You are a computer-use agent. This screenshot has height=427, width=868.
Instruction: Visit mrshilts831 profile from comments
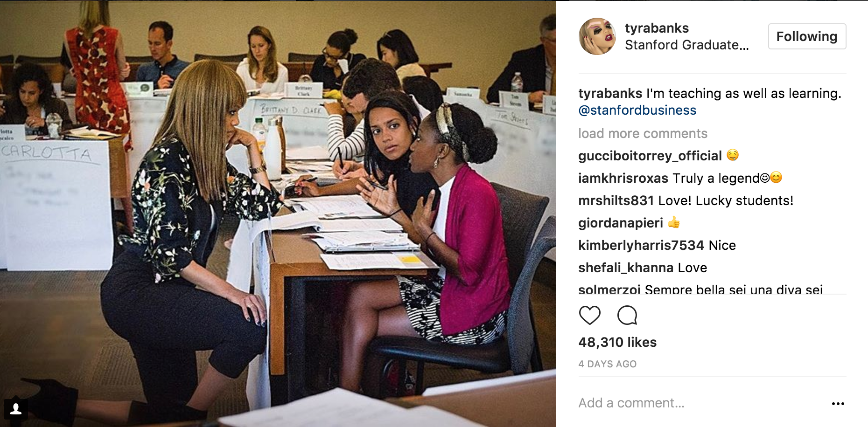[x=616, y=200]
